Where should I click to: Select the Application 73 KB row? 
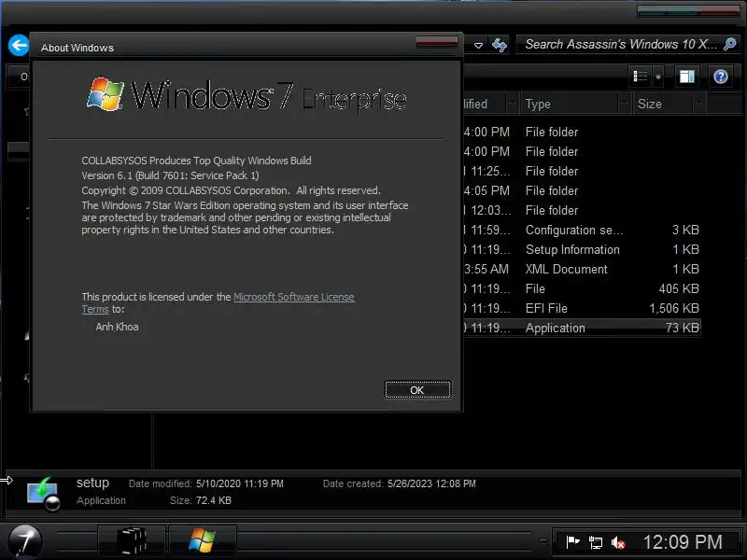pos(581,328)
